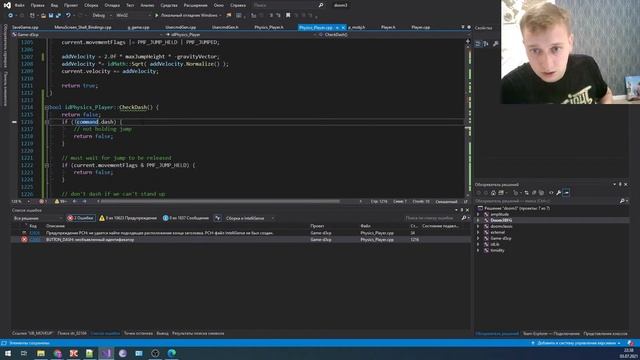The image size is (640, 360).
Task: Open the editor zoom percentage dropdown
Action: tap(20, 201)
